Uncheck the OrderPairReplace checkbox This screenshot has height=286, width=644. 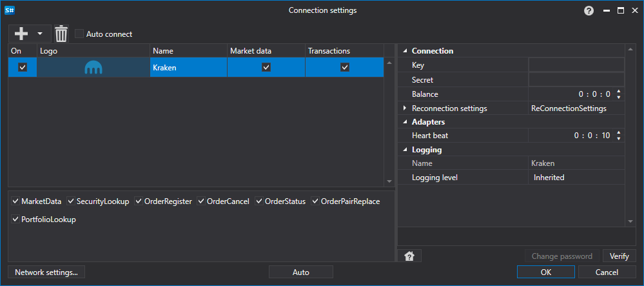click(x=315, y=201)
